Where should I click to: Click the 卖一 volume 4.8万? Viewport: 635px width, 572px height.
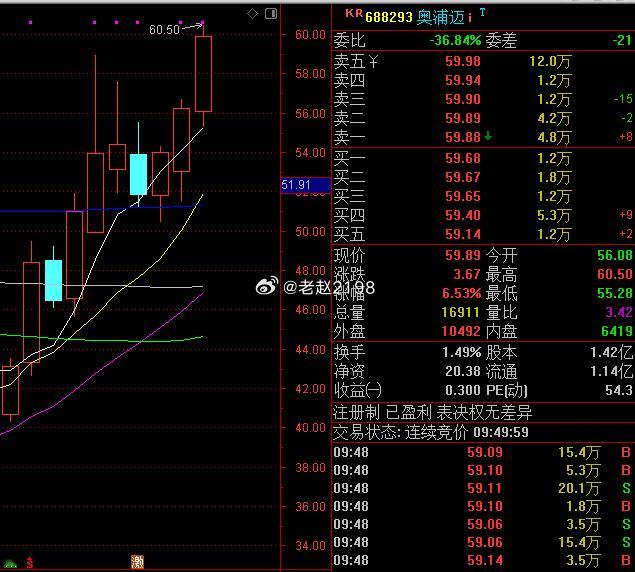(554, 137)
